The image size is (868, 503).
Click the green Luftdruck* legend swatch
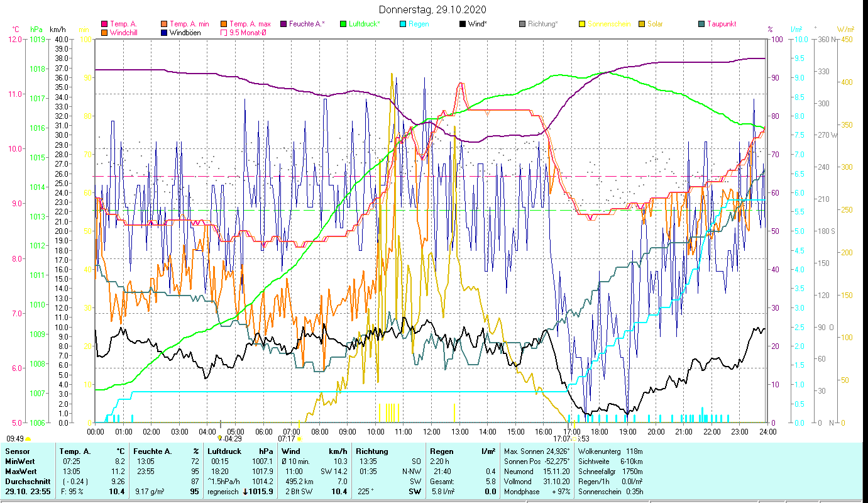point(343,24)
